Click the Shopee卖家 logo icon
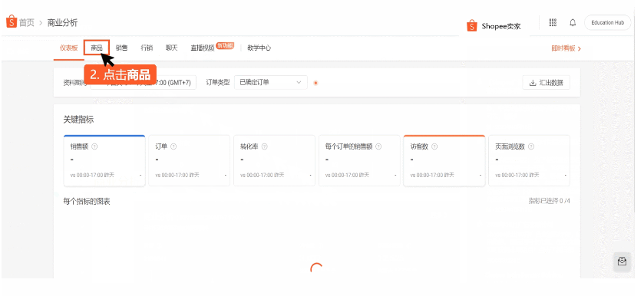 pos(472,26)
